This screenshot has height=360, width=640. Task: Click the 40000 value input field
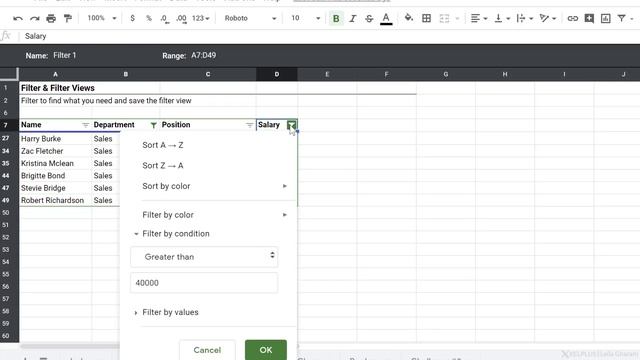click(204, 283)
